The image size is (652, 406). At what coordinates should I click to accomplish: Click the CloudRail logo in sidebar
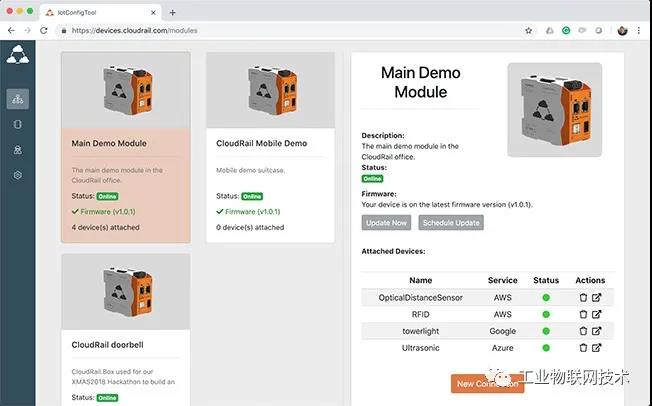point(17,54)
